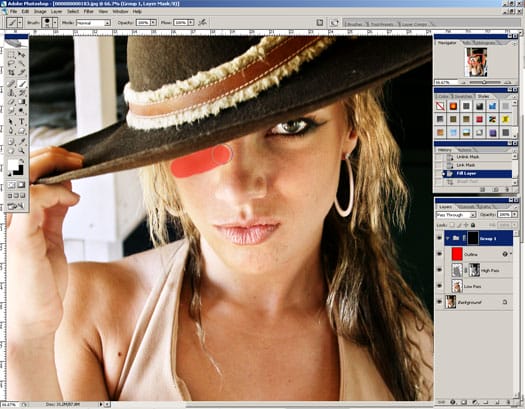Select the Notes tool
The width and height of the screenshot is (525, 409).
pyautogui.click(x=11, y=142)
